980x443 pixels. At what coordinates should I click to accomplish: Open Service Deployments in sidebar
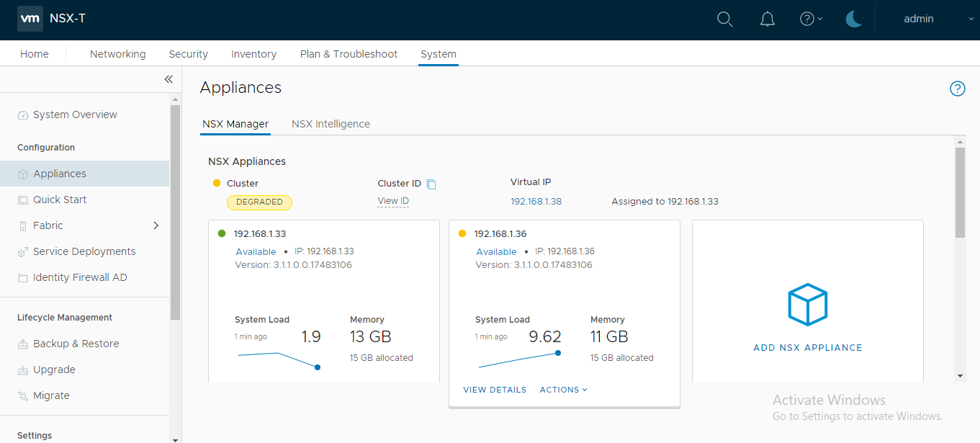click(x=84, y=251)
